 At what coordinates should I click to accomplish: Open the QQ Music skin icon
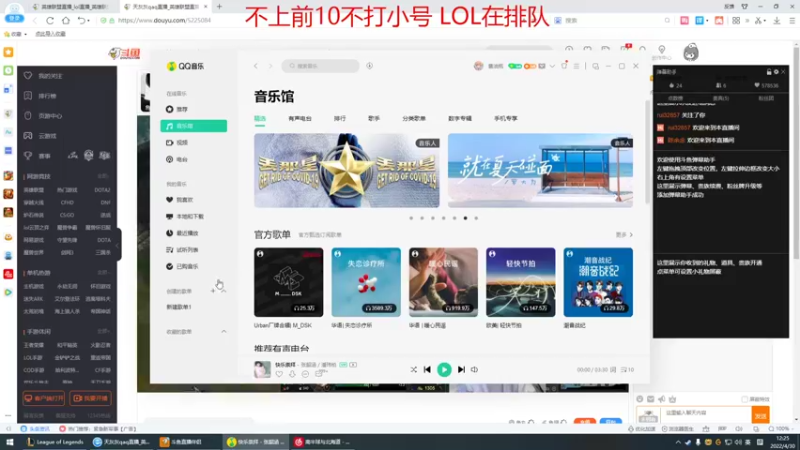(x=564, y=66)
